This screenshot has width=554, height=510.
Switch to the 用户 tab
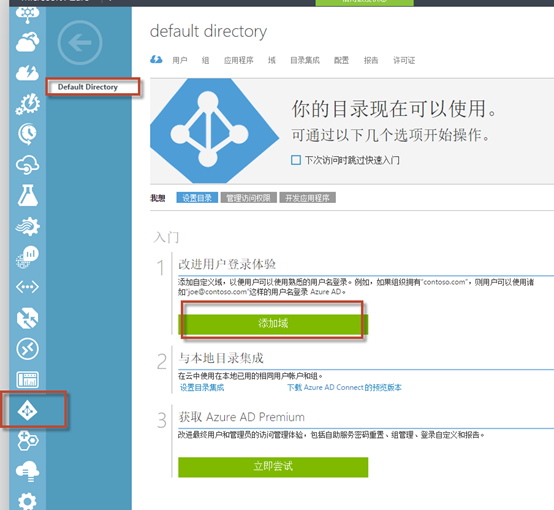pos(180,60)
